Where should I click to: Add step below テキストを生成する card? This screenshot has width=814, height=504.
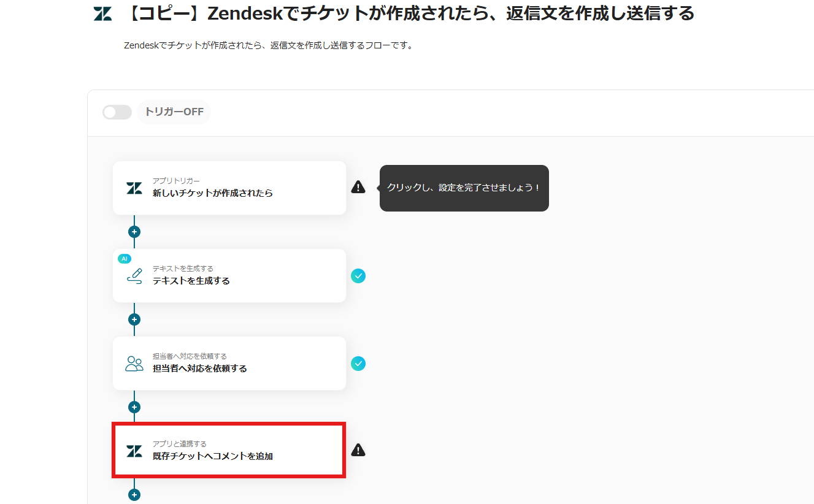pos(134,319)
